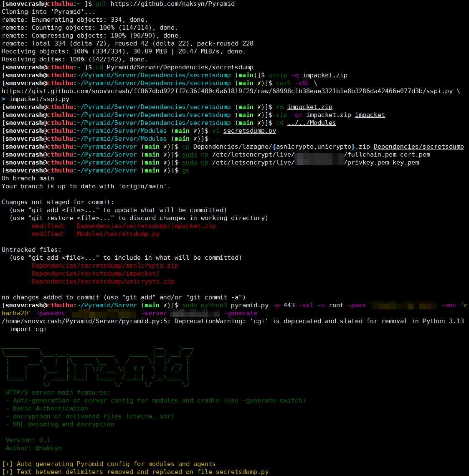Select the Pyramid/Server/Dependencies/secretsdump path

pos(180,67)
